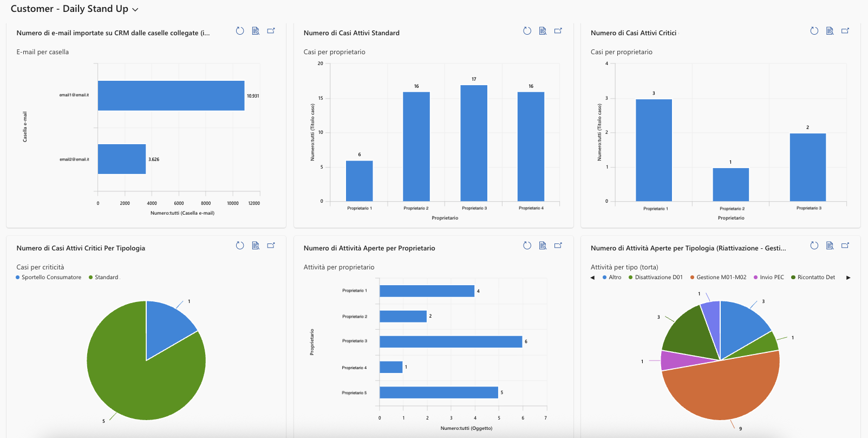Expand the e-mail importate chart
The width and height of the screenshot is (868, 438).
tap(271, 31)
